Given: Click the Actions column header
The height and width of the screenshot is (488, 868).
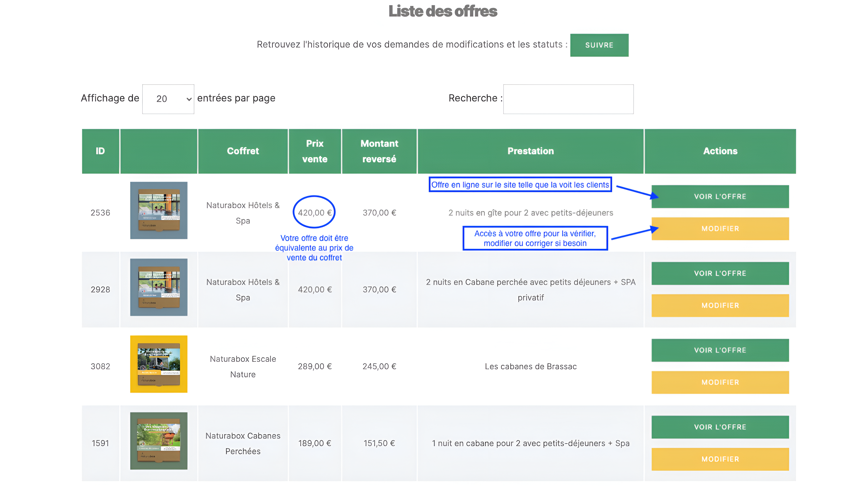Looking at the screenshot, I should (720, 151).
